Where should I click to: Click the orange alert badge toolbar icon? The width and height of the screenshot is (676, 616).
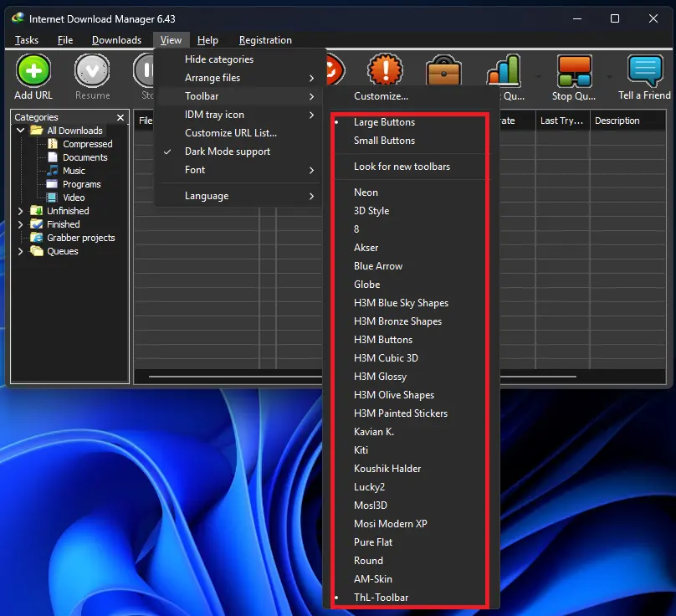pos(385,69)
